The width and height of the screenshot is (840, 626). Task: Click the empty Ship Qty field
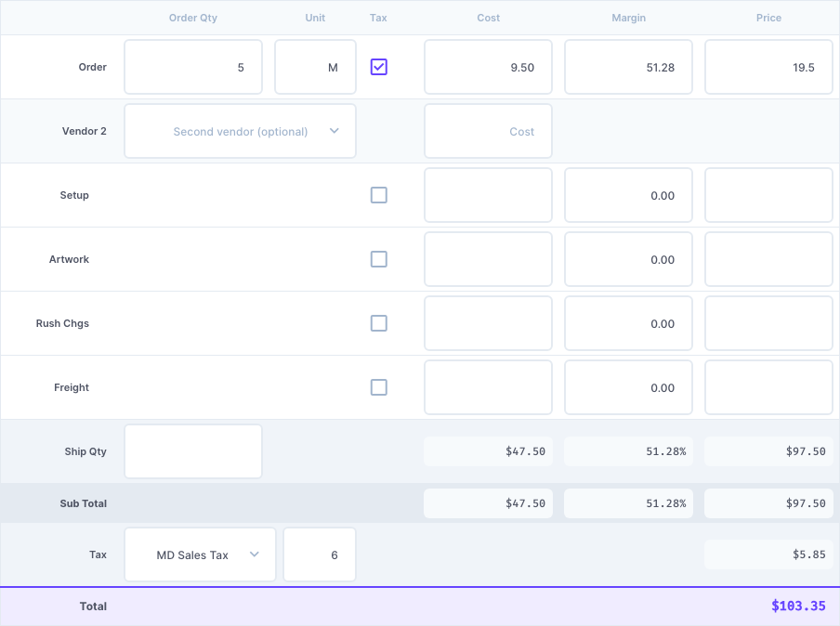pos(193,451)
